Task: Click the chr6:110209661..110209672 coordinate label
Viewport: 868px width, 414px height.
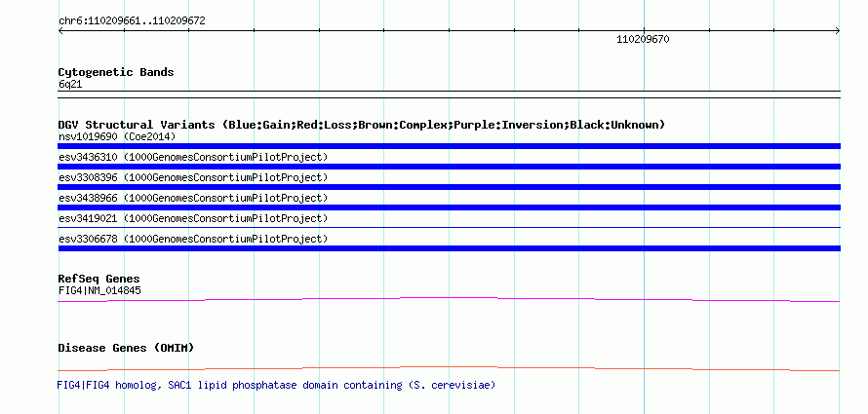Action: (x=132, y=21)
